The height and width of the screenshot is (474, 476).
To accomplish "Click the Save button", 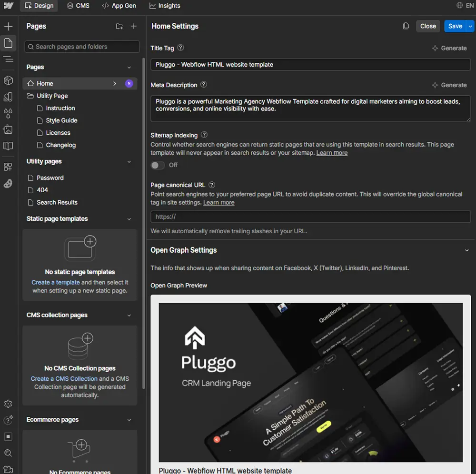I will [455, 26].
